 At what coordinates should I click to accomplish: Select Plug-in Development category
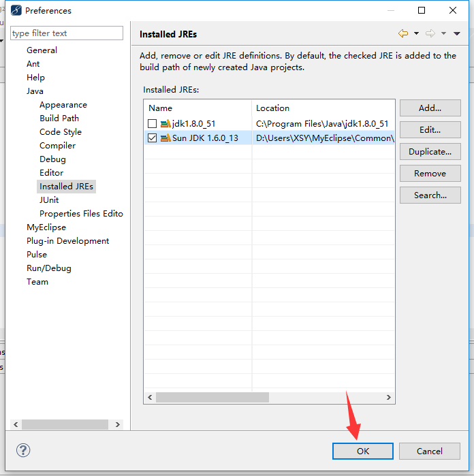pos(67,241)
